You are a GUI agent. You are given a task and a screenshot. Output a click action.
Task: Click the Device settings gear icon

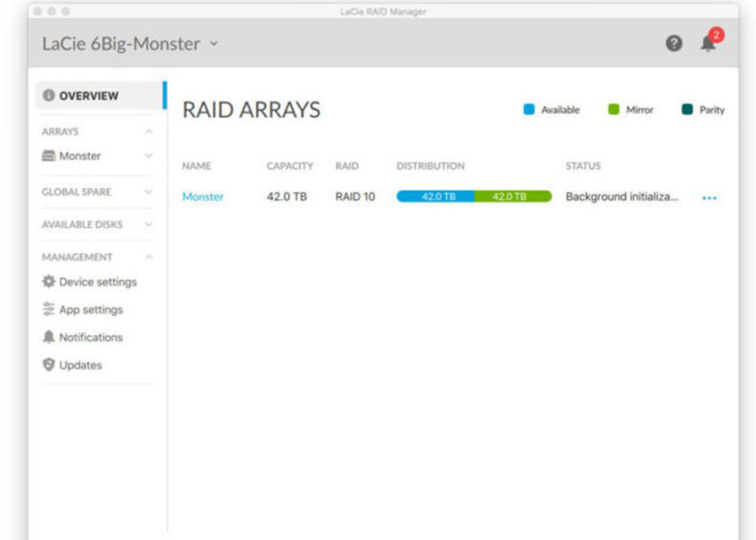(48, 282)
